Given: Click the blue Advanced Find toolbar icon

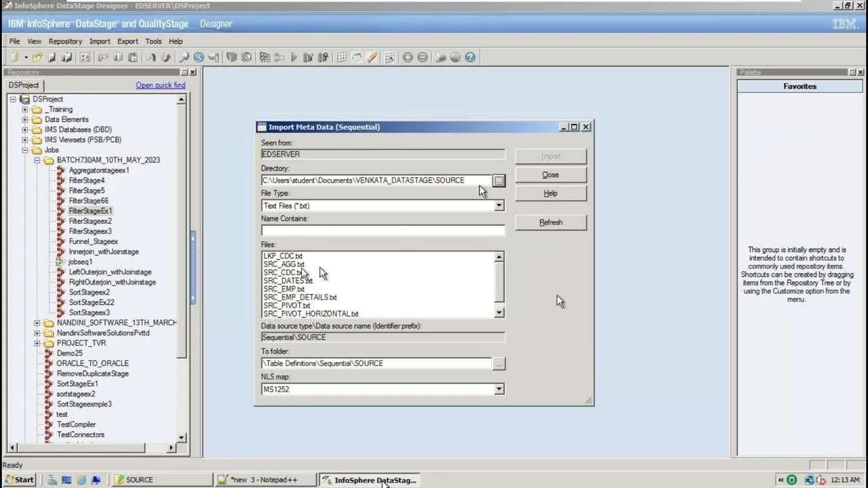Looking at the screenshot, I should tap(199, 58).
